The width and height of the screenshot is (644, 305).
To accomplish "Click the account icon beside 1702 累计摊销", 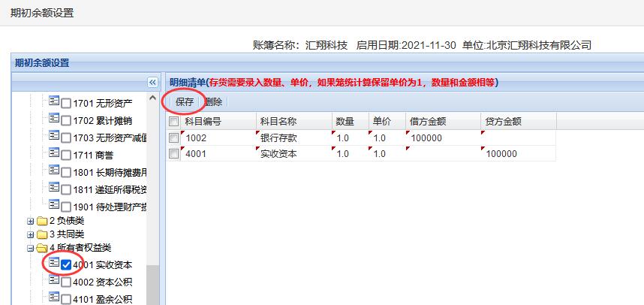I will 54,119.
